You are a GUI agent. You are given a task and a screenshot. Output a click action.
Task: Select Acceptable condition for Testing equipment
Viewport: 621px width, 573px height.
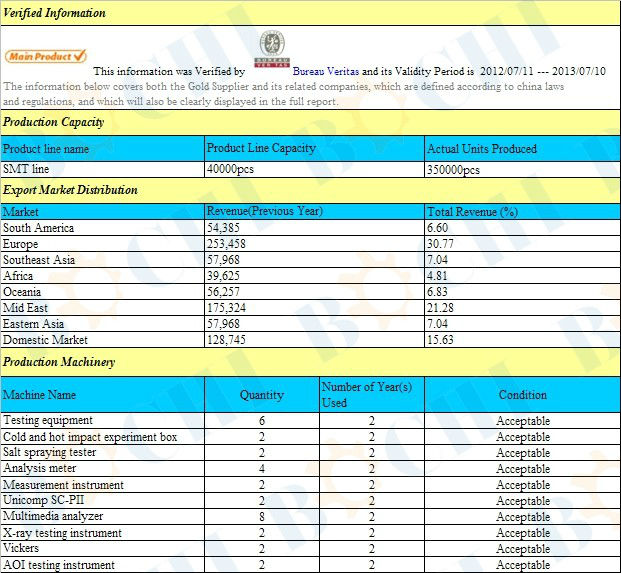[x=522, y=421]
